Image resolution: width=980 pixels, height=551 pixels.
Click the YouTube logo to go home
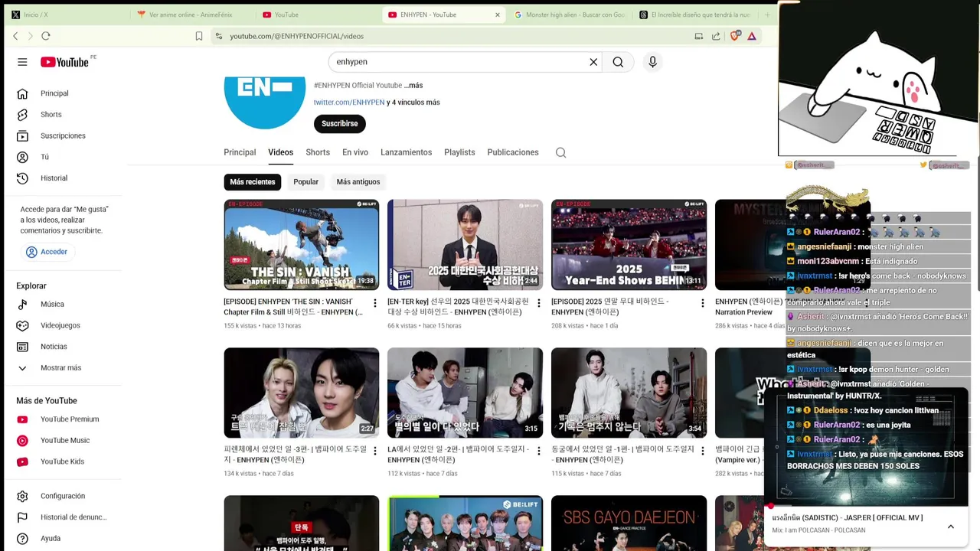(64, 62)
